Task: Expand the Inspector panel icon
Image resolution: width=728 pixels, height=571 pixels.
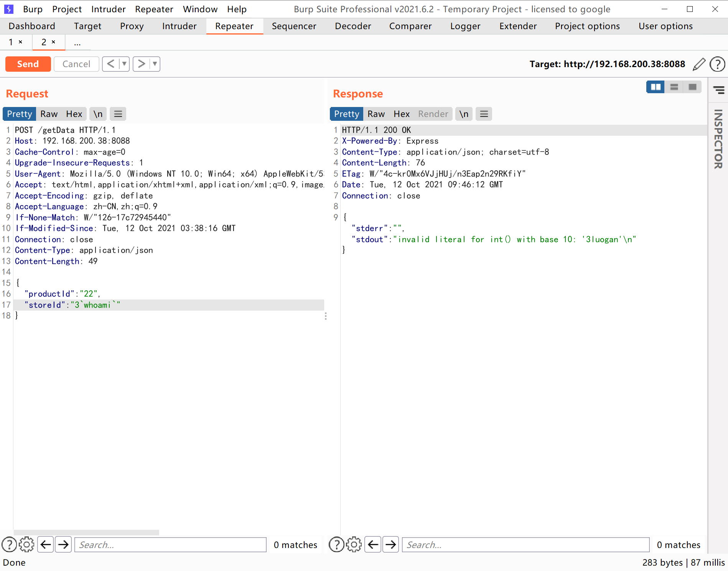Action: 718,91
